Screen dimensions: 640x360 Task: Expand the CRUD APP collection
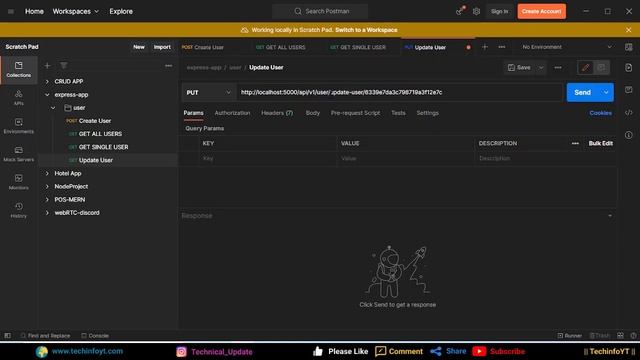[47, 82]
